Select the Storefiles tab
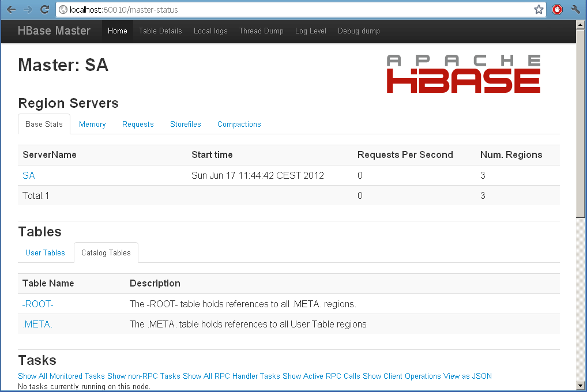This screenshot has height=392, width=587. (185, 124)
